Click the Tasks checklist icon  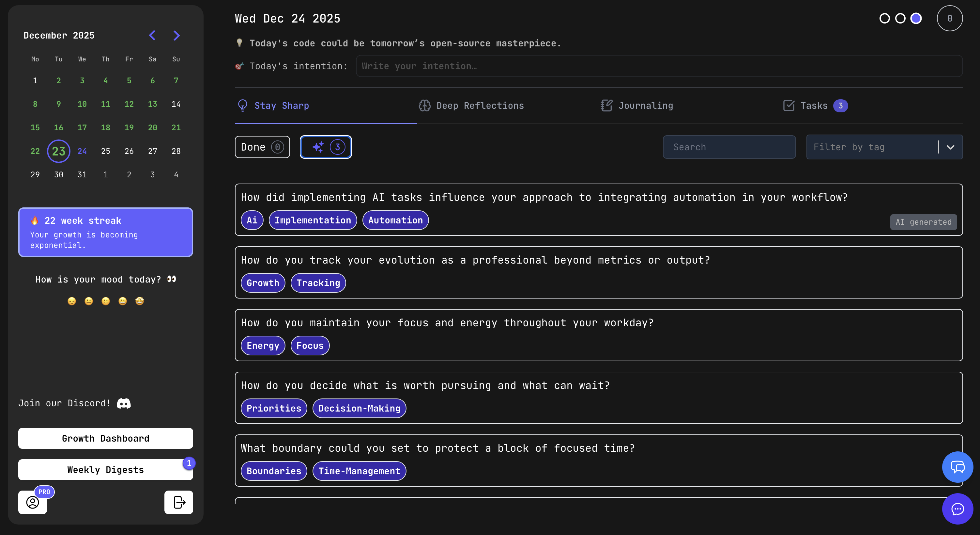(x=789, y=105)
